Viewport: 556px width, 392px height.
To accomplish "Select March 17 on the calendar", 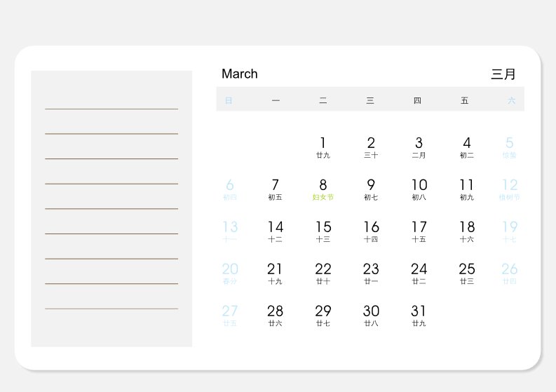I will [x=419, y=231].
